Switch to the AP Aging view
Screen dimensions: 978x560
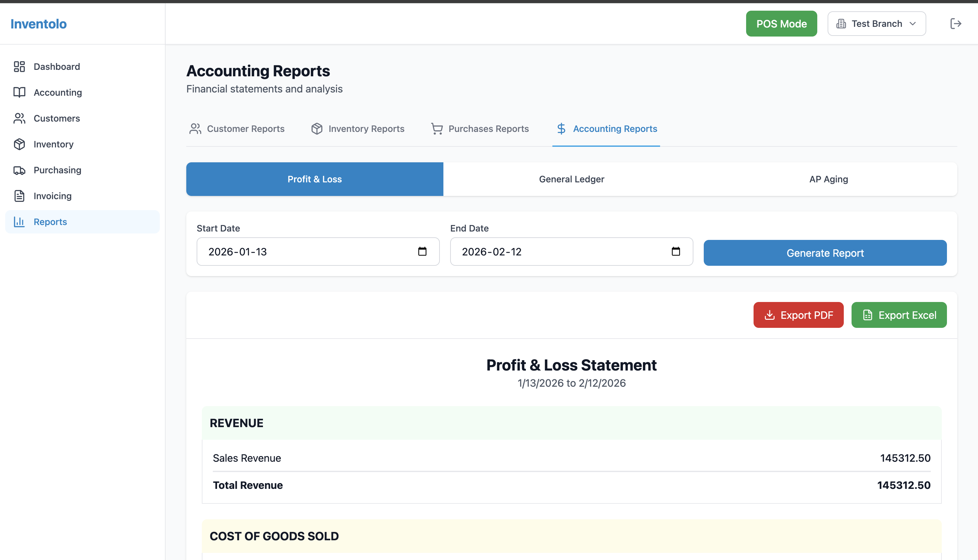click(828, 179)
